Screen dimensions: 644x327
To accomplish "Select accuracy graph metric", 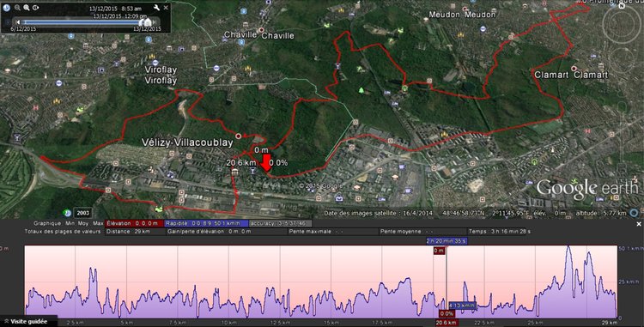I will click(x=280, y=224).
